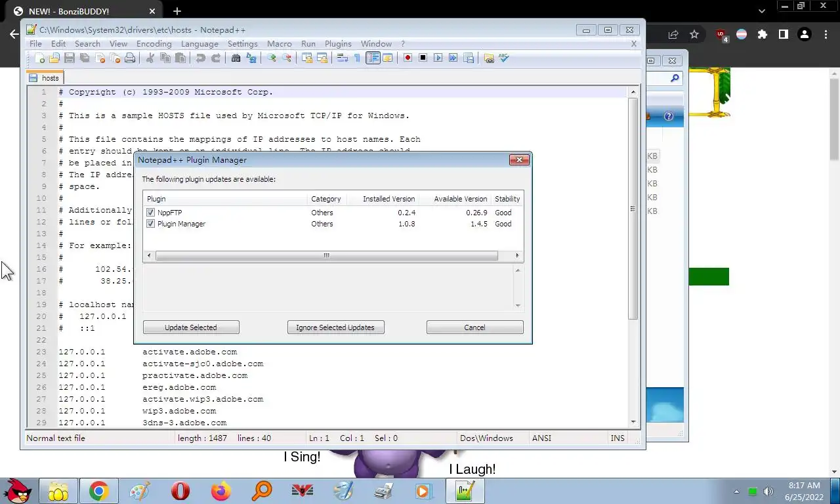The image size is (840, 504).
Task: Click Update Selected button
Action: tap(191, 327)
